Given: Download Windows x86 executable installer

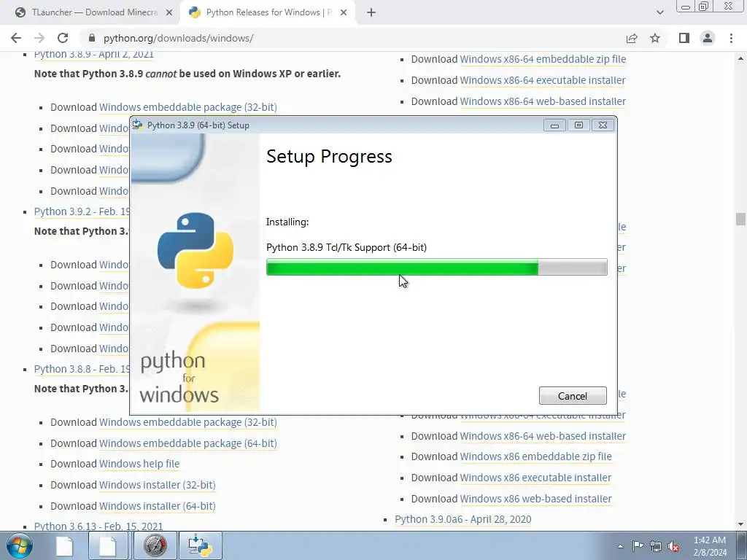Looking at the screenshot, I should tap(535, 478).
